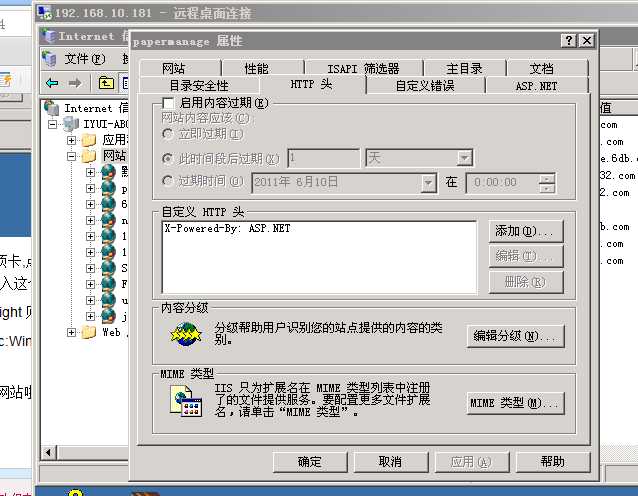638x496 pixels.
Task: Click the globe icon of site '6'
Action: coord(108,203)
